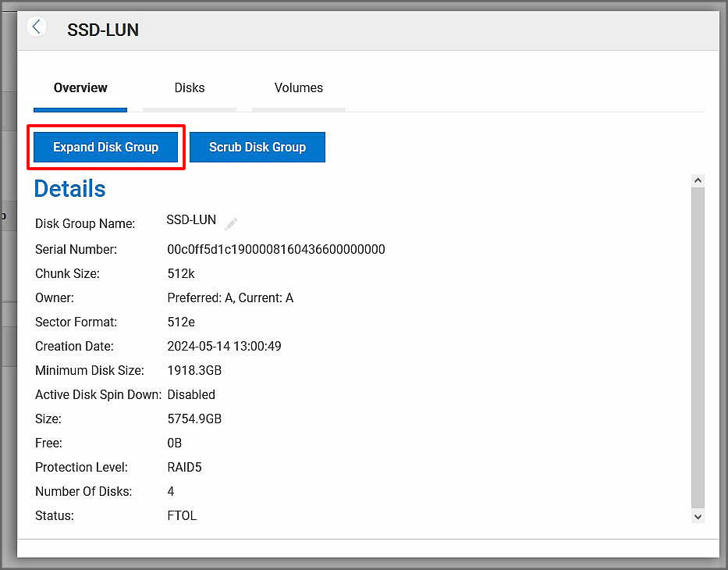
Task: Click the 1918.3GB minimum disk size value
Action: (194, 371)
